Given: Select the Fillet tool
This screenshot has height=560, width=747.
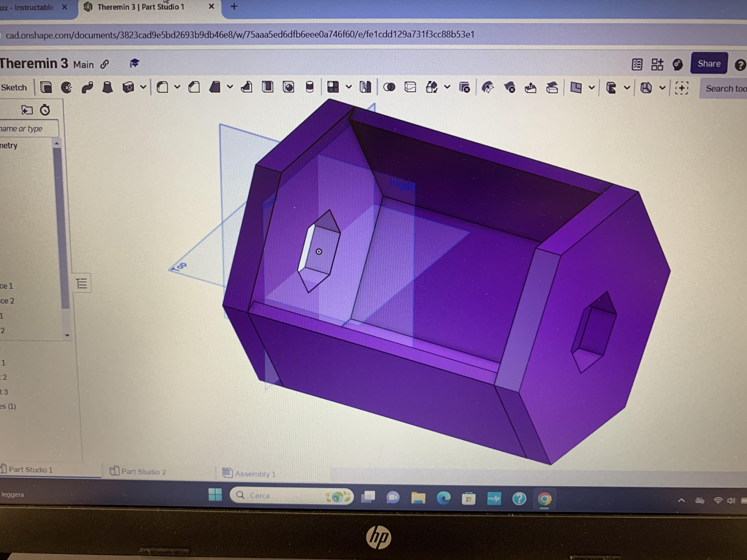Looking at the screenshot, I should click(162, 87).
